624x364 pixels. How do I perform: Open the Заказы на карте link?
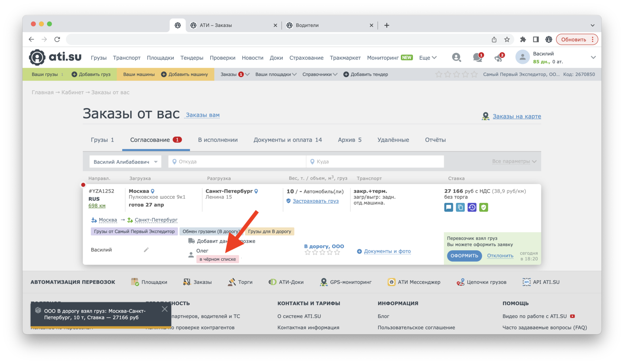tap(517, 116)
